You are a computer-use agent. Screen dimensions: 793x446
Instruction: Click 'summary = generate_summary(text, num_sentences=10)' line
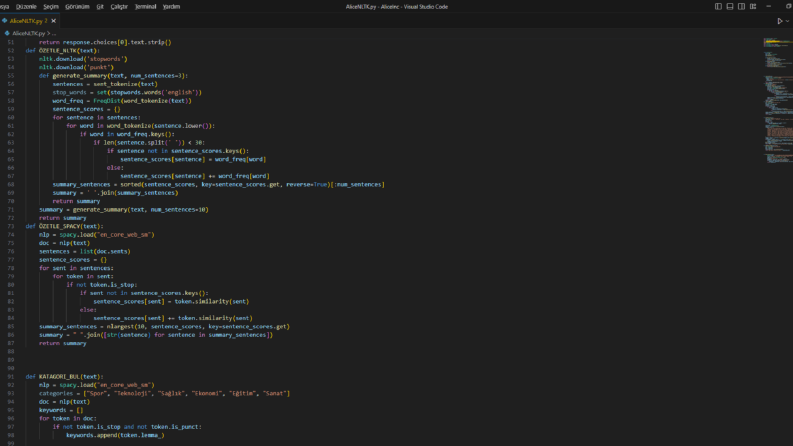pyautogui.click(x=124, y=209)
